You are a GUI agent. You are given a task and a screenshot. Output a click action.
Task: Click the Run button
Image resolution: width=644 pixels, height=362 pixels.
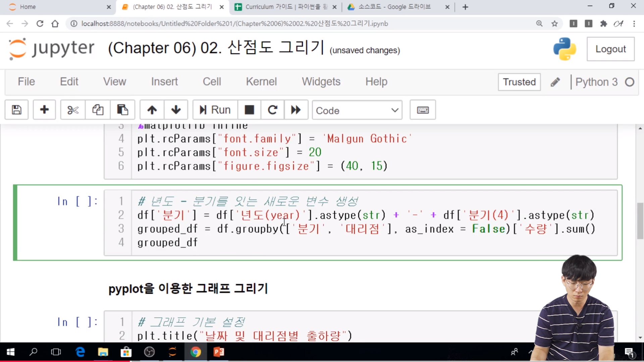(215, 110)
